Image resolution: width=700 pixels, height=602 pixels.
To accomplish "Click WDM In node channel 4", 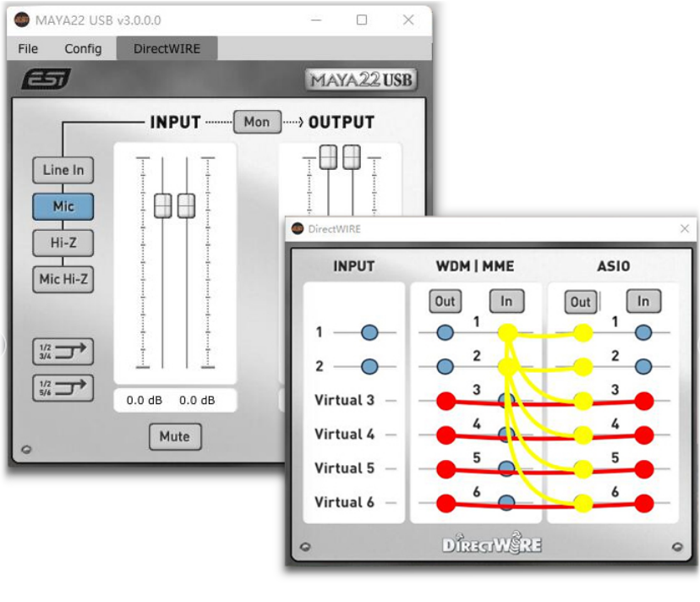I will point(506,434).
